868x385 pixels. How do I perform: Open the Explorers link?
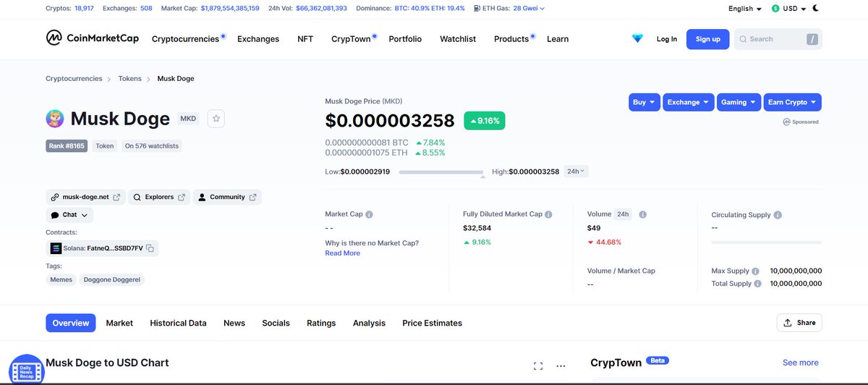[x=159, y=197]
